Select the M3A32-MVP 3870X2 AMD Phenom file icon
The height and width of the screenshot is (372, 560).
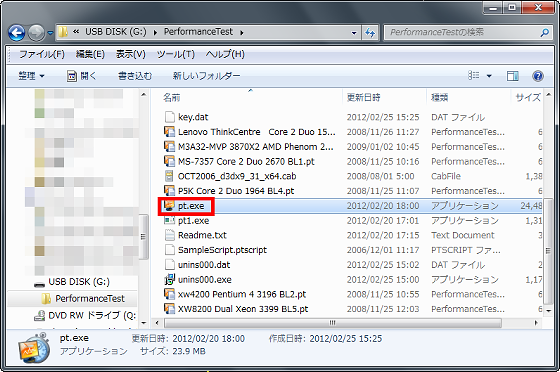[169, 146]
